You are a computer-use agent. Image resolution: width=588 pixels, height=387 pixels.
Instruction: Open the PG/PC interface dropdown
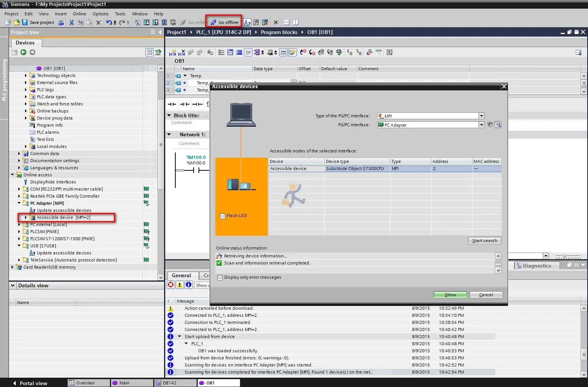tap(481, 125)
